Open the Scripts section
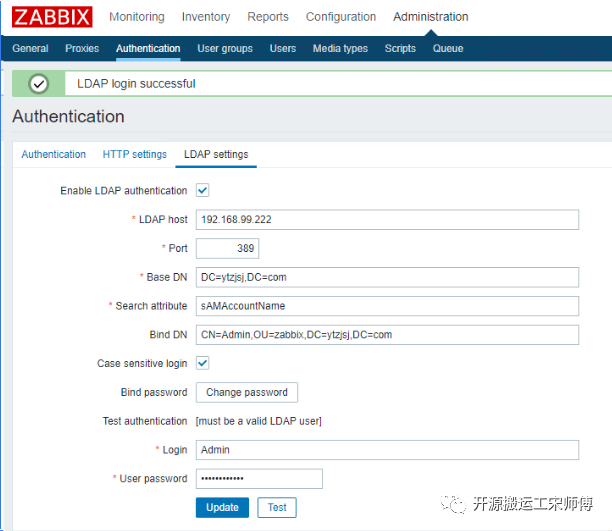 (x=400, y=48)
